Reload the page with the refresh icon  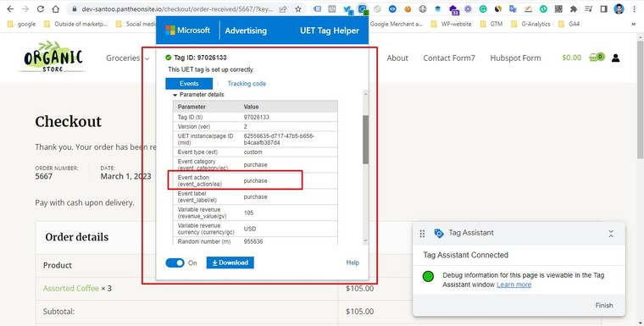pyautogui.click(x=41, y=9)
